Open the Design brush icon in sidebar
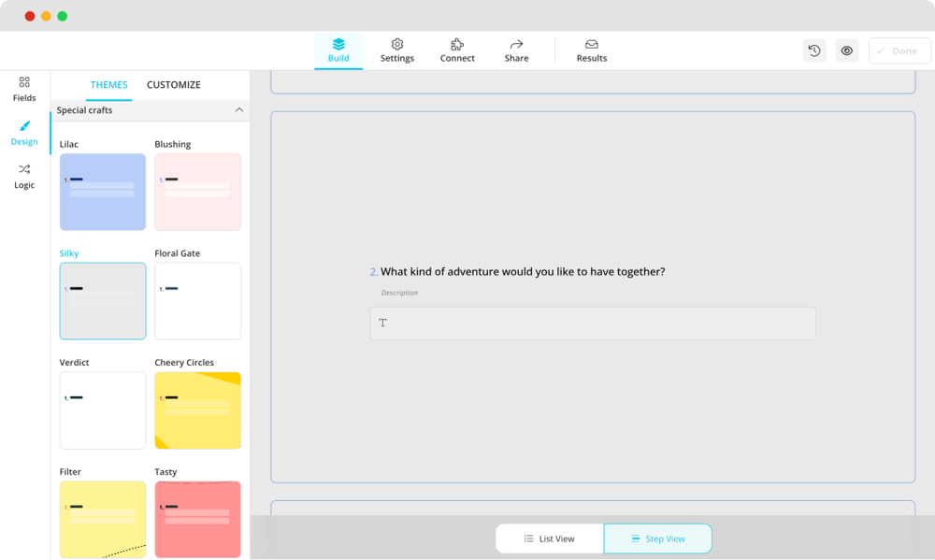 click(24, 126)
